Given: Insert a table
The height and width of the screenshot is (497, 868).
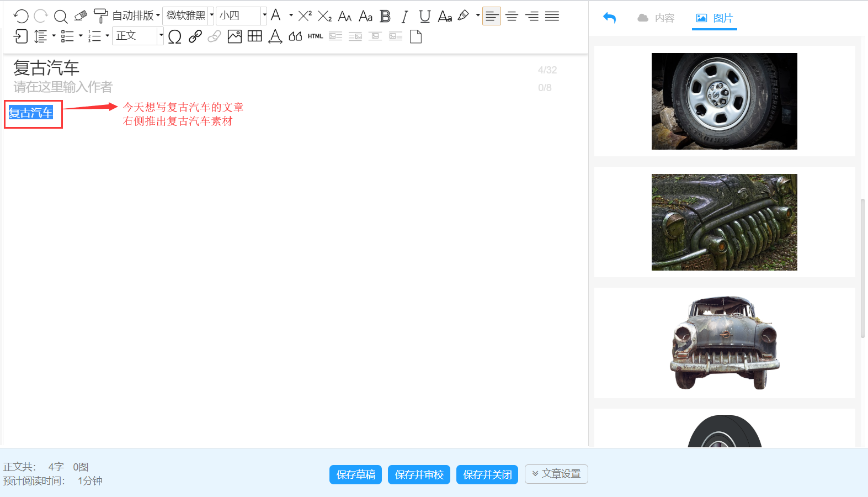Looking at the screenshot, I should pyautogui.click(x=255, y=36).
